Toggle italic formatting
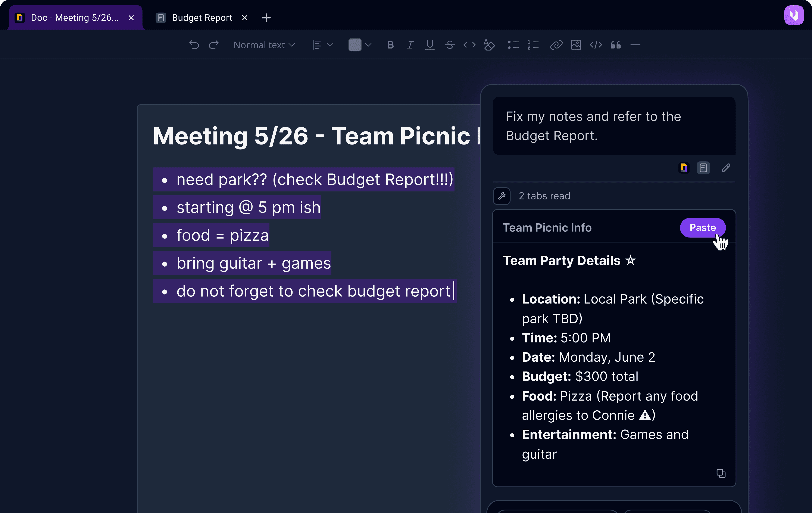The width and height of the screenshot is (812, 513). 410,45
